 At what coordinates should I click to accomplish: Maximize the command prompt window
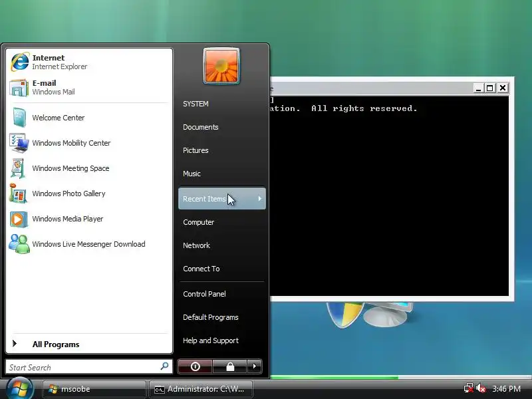(x=490, y=88)
